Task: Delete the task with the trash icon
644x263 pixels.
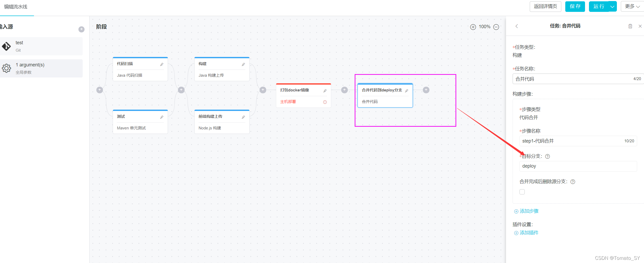Action: point(630,26)
